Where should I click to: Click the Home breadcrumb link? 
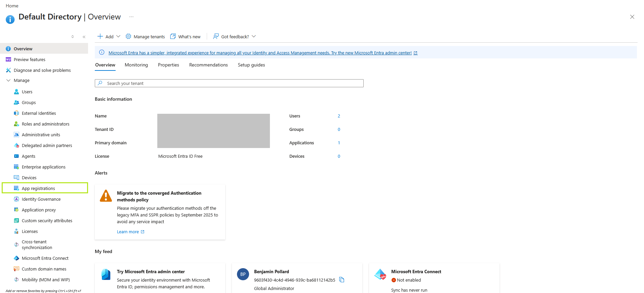(12, 6)
